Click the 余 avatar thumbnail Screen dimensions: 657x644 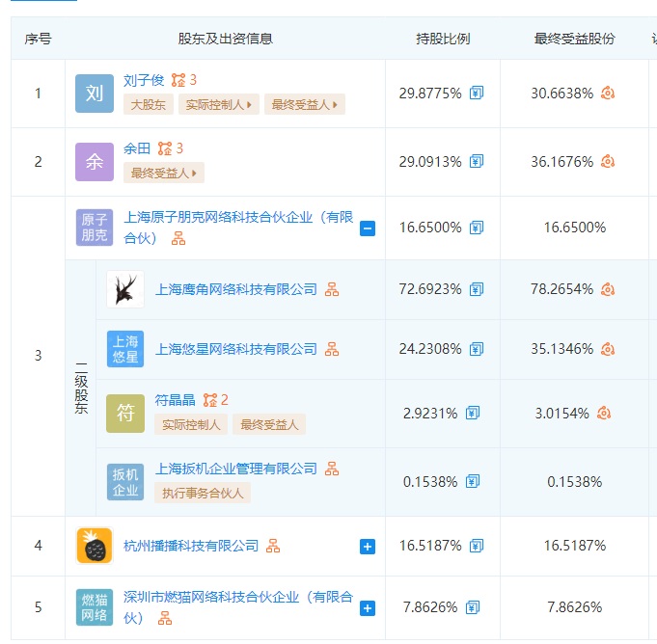(x=95, y=162)
